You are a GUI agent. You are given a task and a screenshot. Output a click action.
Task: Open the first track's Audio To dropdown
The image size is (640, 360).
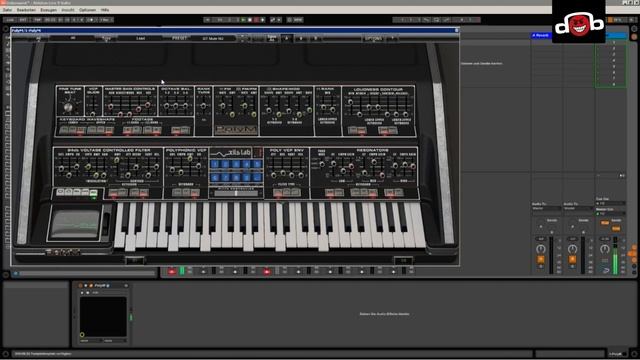pyautogui.click(x=547, y=208)
